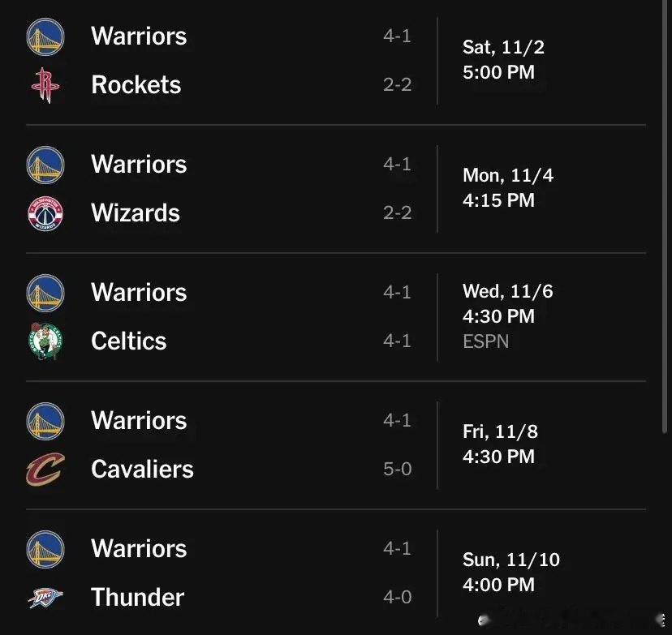The width and height of the screenshot is (672, 635).
Task: Open the Thunder team link
Action: (x=138, y=597)
